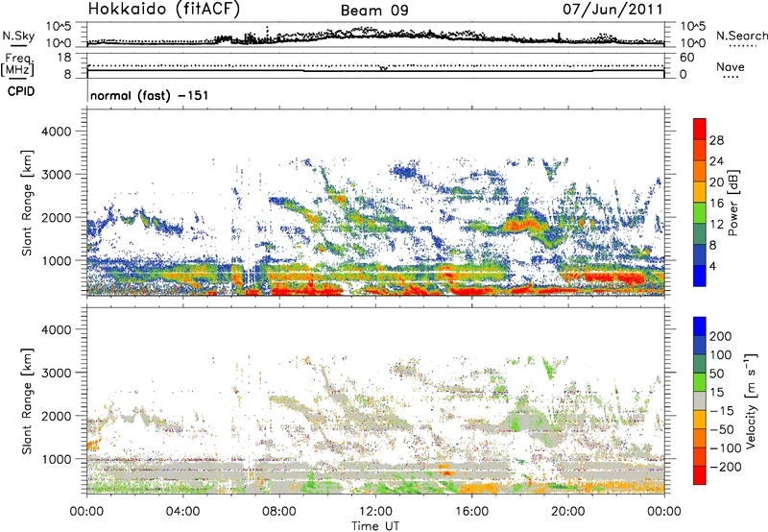Click the "24" power colorbar value

tap(716, 161)
